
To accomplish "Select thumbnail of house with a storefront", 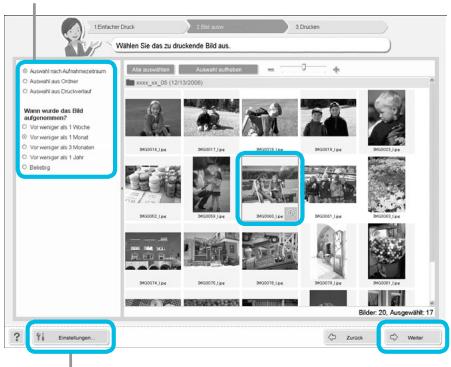I will [x=212, y=251].
